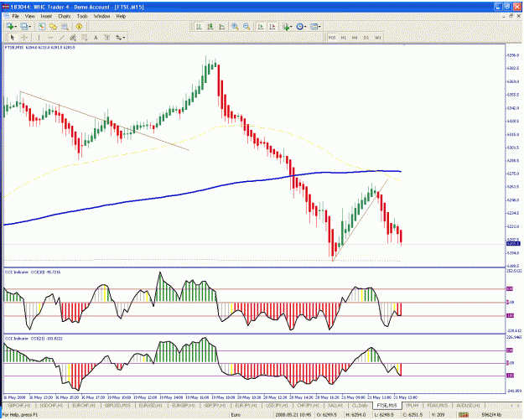Switch to the GBPUSD,M15 chart tab
Viewport: 524px width, 420px height.
point(117,405)
